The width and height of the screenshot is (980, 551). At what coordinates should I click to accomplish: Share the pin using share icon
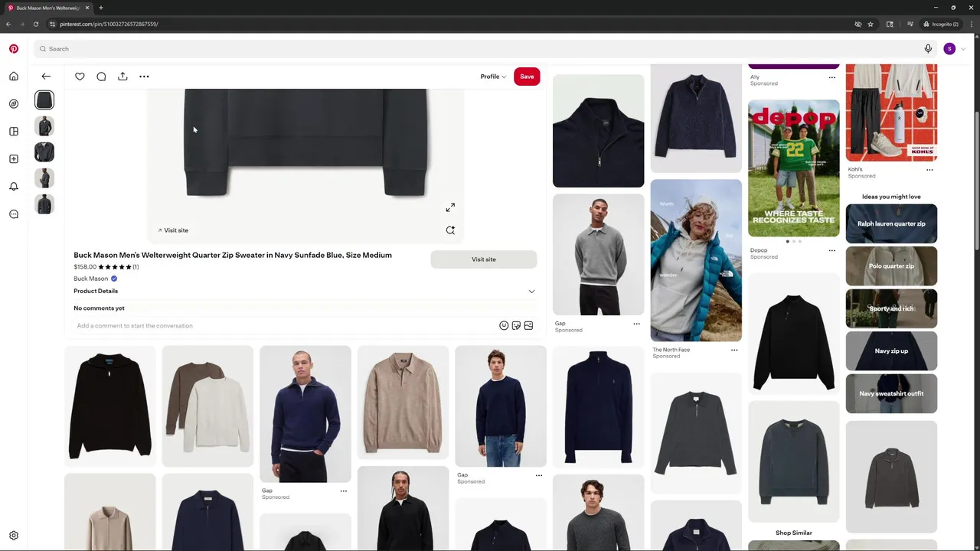[x=122, y=77]
